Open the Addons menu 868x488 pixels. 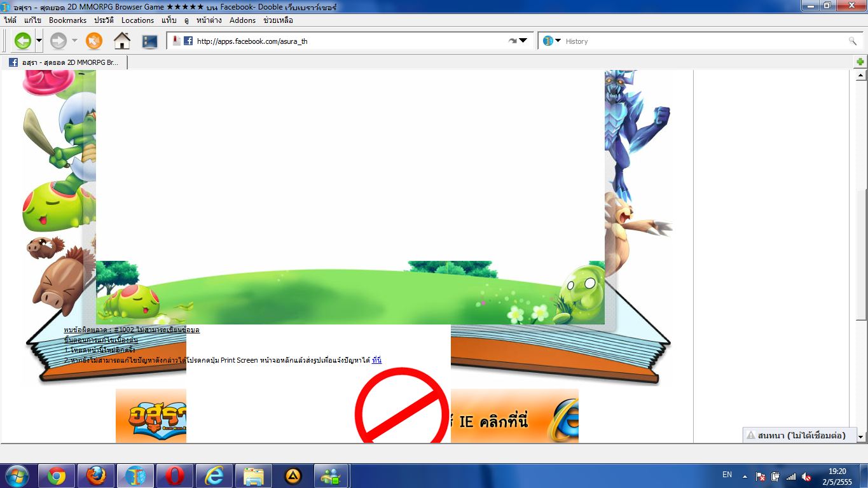242,20
